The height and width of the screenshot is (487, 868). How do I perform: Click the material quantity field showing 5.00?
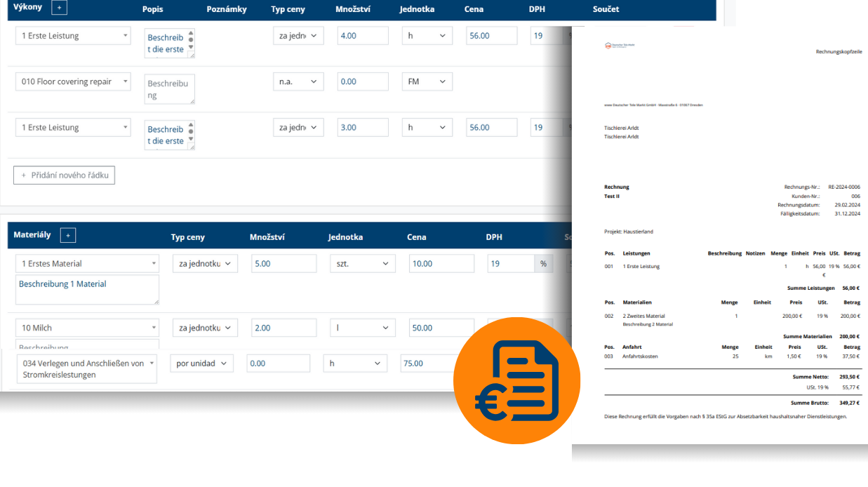(284, 264)
